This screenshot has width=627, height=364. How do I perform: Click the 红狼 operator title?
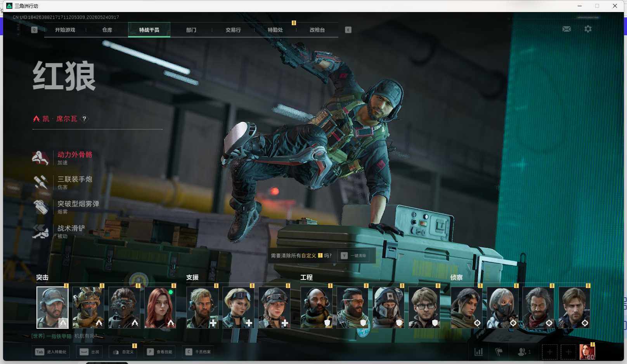64,76
